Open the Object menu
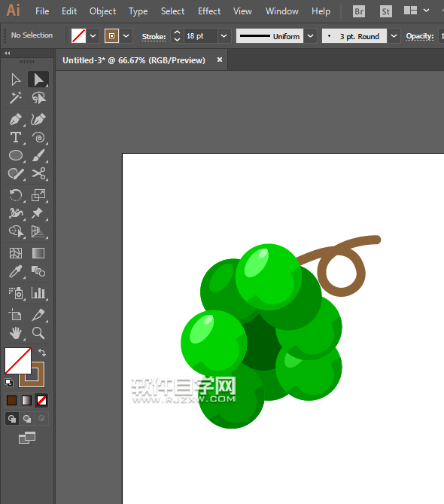The width and height of the screenshot is (444, 504). click(103, 11)
